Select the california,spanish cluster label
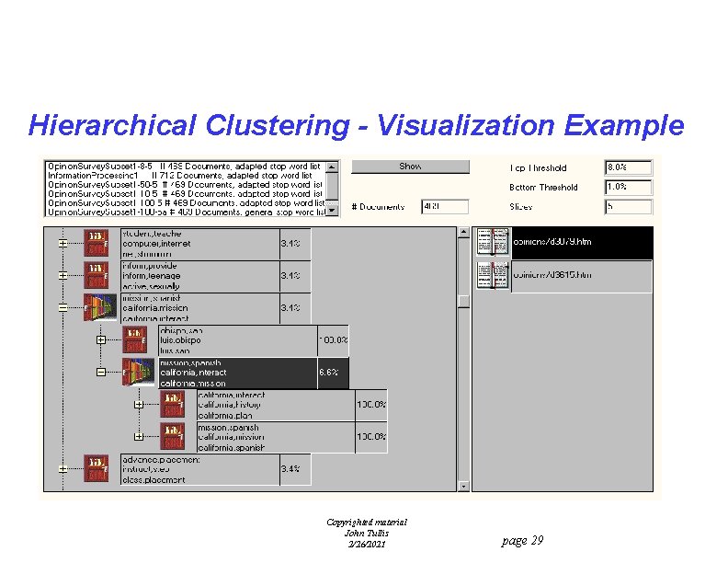The height and width of the screenshot is (563, 728). (276, 437)
